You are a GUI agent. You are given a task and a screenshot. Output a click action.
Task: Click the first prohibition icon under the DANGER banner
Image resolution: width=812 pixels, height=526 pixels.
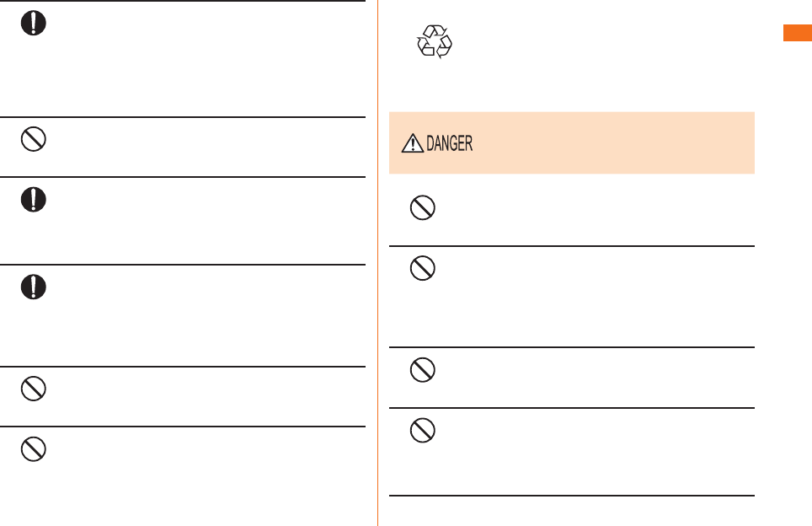pyautogui.click(x=423, y=208)
